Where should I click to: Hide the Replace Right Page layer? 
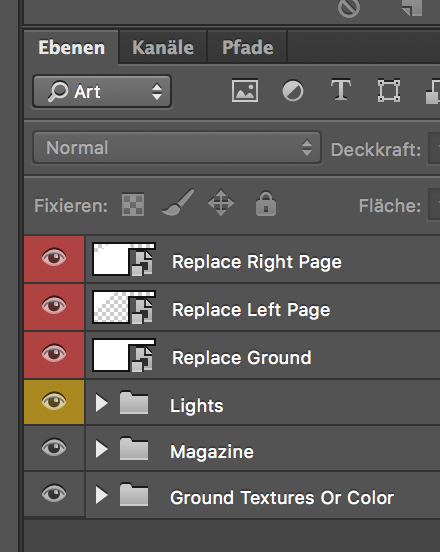pyautogui.click(x=54, y=258)
